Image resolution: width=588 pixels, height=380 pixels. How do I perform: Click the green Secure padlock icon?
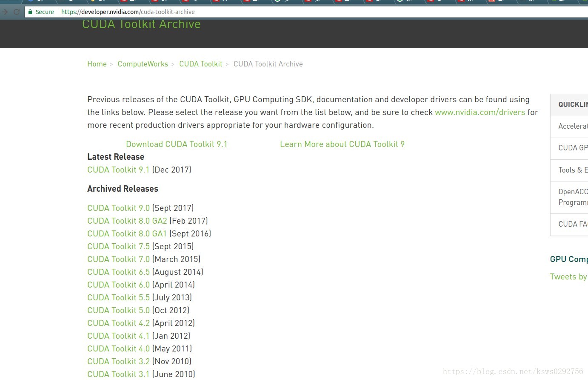(x=30, y=12)
